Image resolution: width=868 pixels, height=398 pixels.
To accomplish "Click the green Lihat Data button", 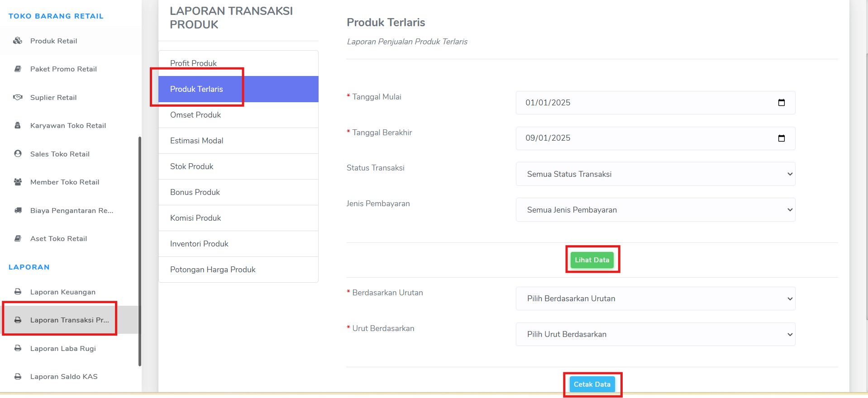I will click(x=592, y=260).
